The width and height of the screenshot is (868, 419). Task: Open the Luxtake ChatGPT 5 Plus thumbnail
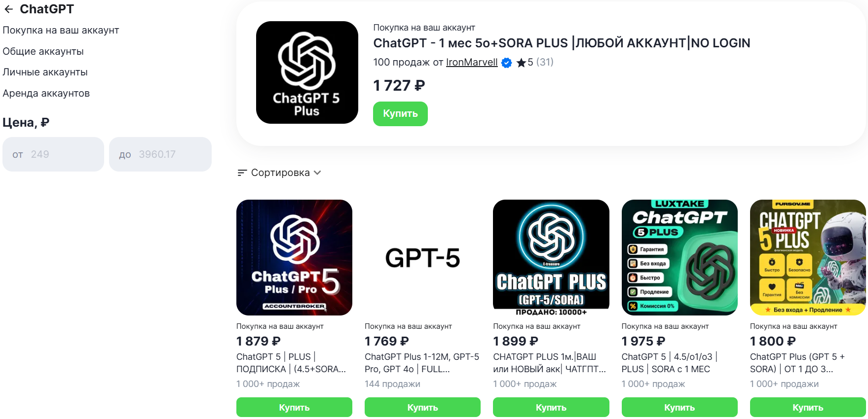click(679, 257)
